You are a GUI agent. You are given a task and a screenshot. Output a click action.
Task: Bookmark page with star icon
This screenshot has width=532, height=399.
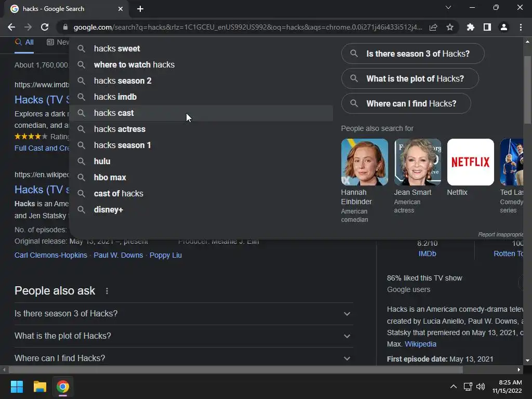tap(450, 27)
